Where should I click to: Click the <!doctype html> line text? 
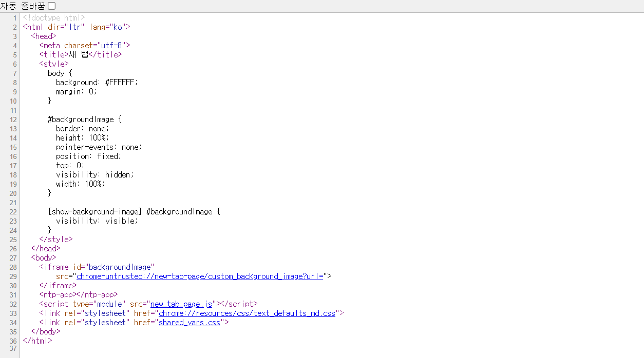click(54, 17)
